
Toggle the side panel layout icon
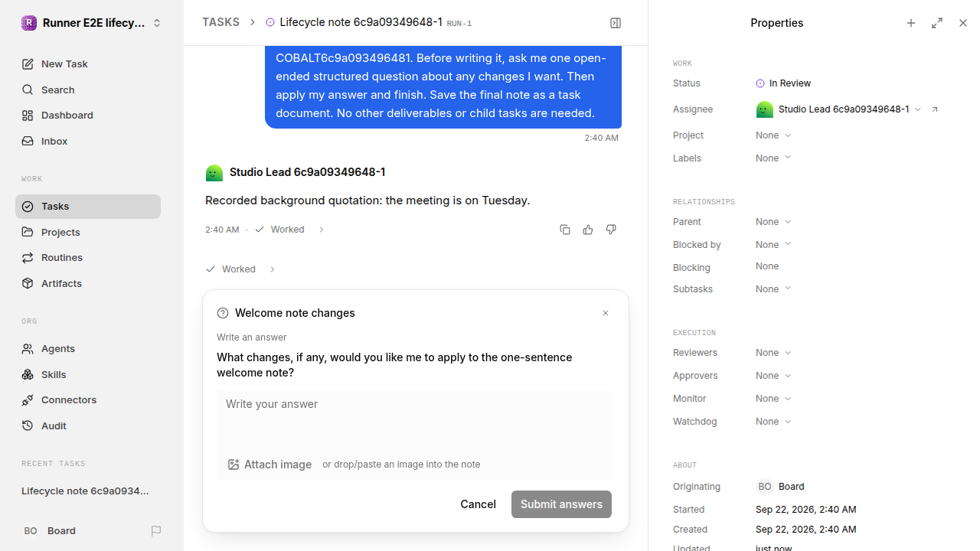(x=616, y=23)
